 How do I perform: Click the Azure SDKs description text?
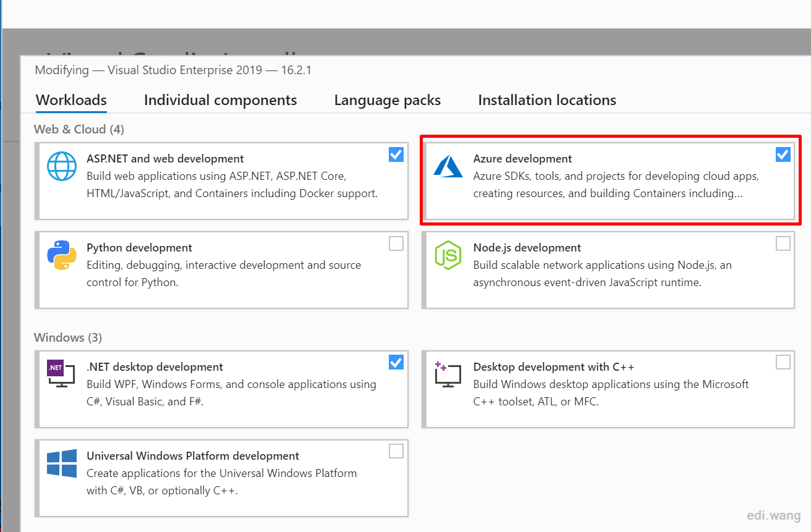coord(616,185)
